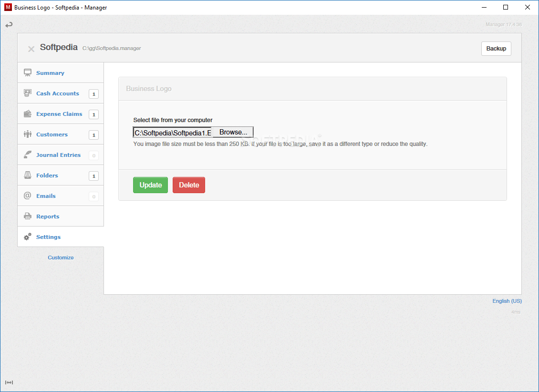Image resolution: width=539 pixels, height=392 pixels.
Task: Click the Journal Entries quill icon
Action: click(28, 155)
